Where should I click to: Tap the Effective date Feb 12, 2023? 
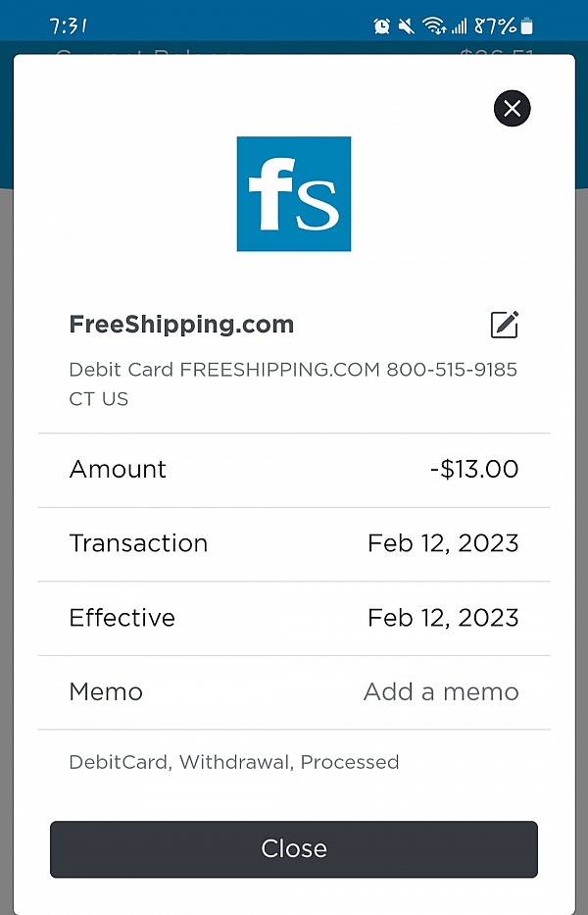443,618
